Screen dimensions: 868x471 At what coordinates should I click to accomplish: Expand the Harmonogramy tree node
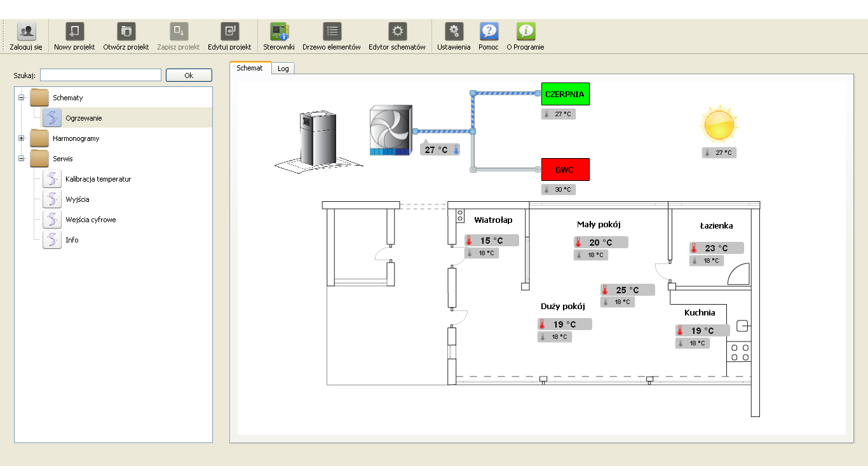coord(21,138)
